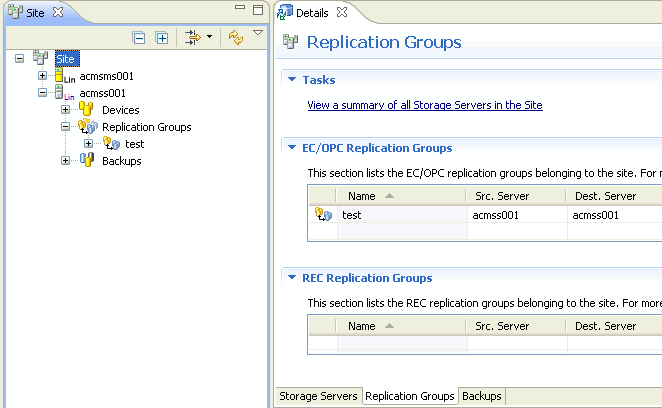
Task: Maximize the Site panel
Action: point(258,10)
